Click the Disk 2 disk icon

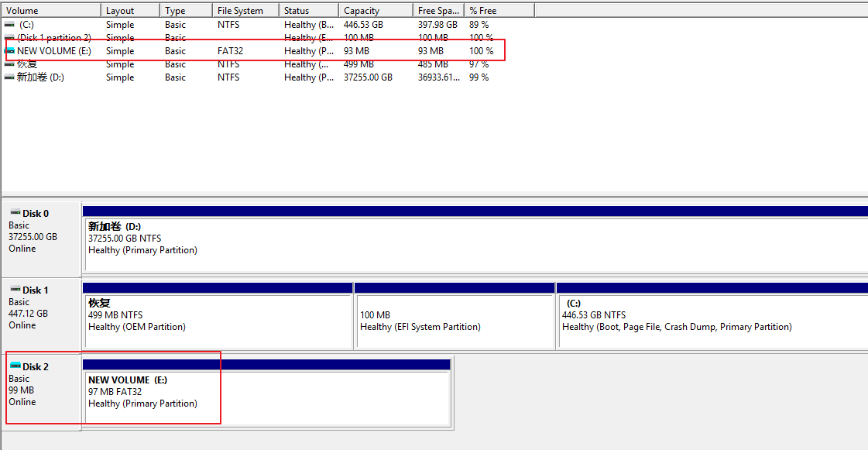click(15, 366)
